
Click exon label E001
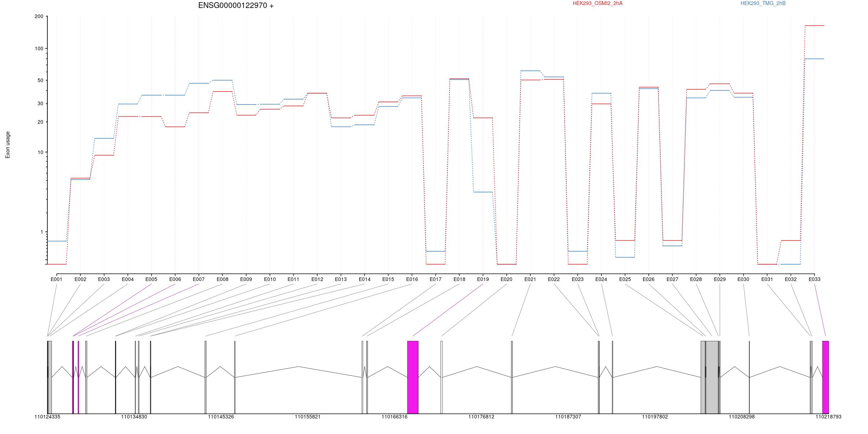[x=56, y=279]
